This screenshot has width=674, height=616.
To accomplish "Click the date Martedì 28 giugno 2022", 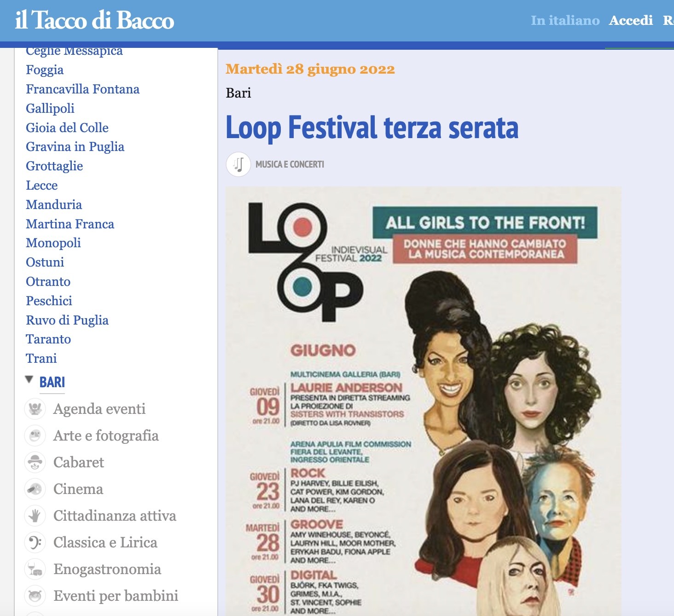I will tap(310, 69).
